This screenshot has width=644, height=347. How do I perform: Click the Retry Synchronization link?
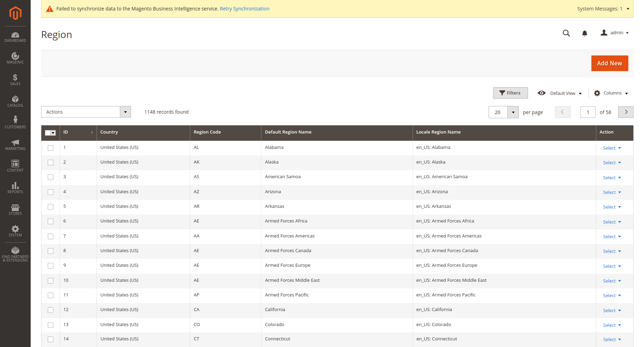[x=244, y=9]
